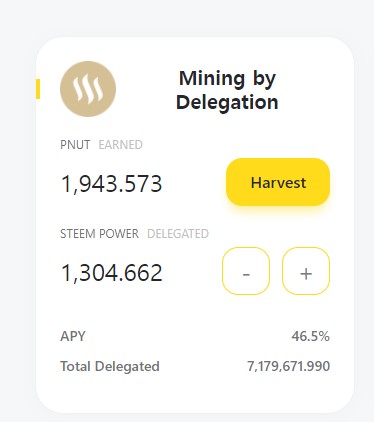The image size is (374, 422).
Task: Harvest the earned PNUT rewards
Action: click(x=278, y=182)
